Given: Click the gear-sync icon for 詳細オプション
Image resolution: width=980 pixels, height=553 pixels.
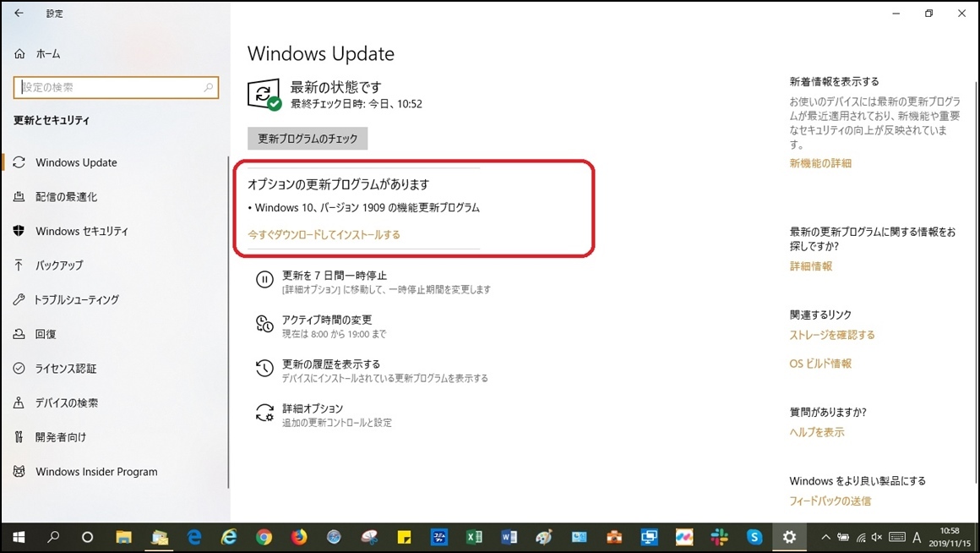Looking at the screenshot, I should [x=265, y=413].
